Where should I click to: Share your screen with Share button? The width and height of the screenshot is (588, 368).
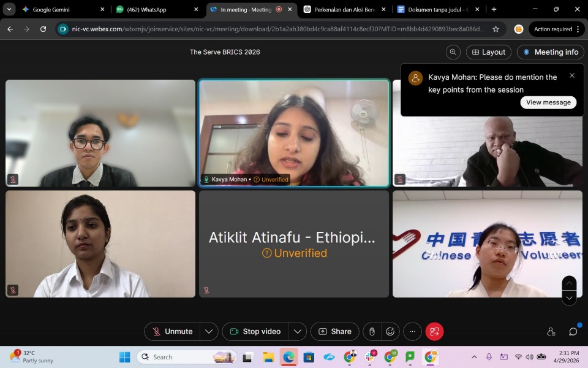pos(335,332)
